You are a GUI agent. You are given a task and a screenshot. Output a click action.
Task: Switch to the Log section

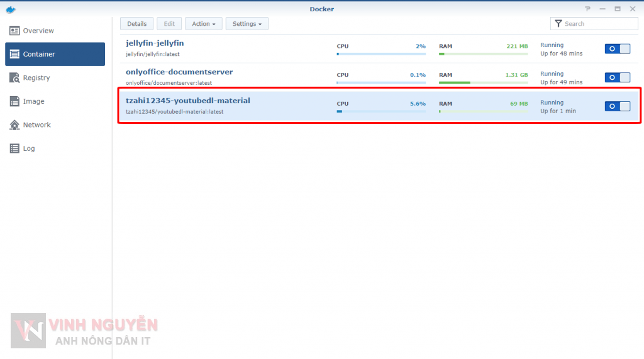point(29,149)
